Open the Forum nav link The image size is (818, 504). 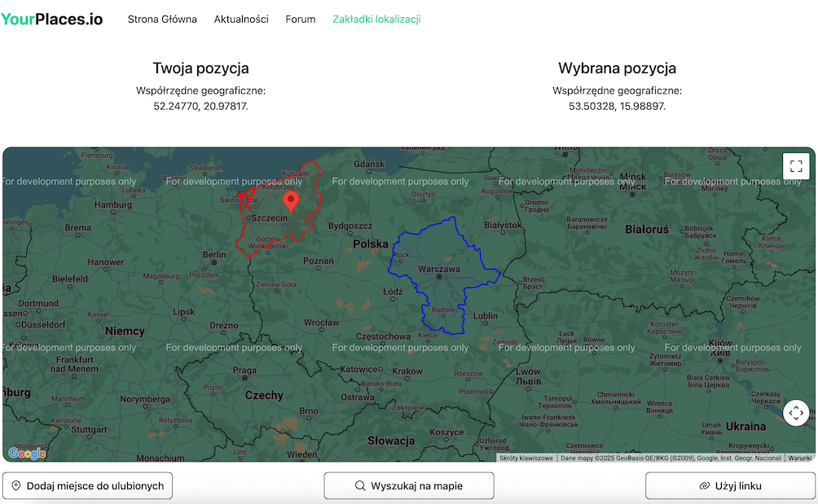tap(300, 19)
